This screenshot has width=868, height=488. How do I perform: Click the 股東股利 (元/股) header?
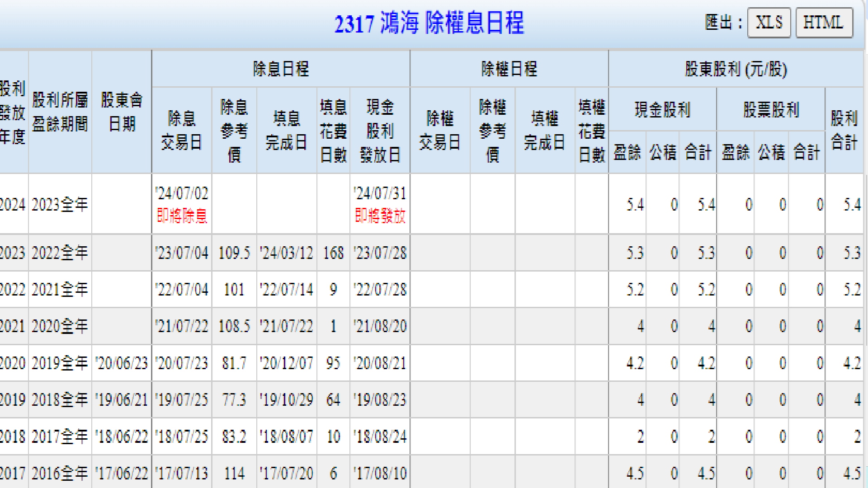(x=736, y=69)
